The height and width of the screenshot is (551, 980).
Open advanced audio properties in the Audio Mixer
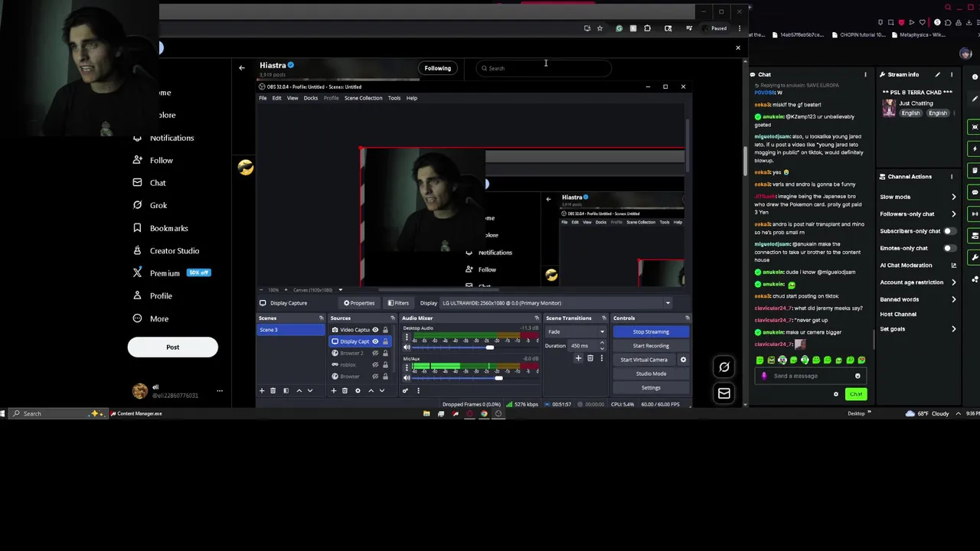coord(405,391)
